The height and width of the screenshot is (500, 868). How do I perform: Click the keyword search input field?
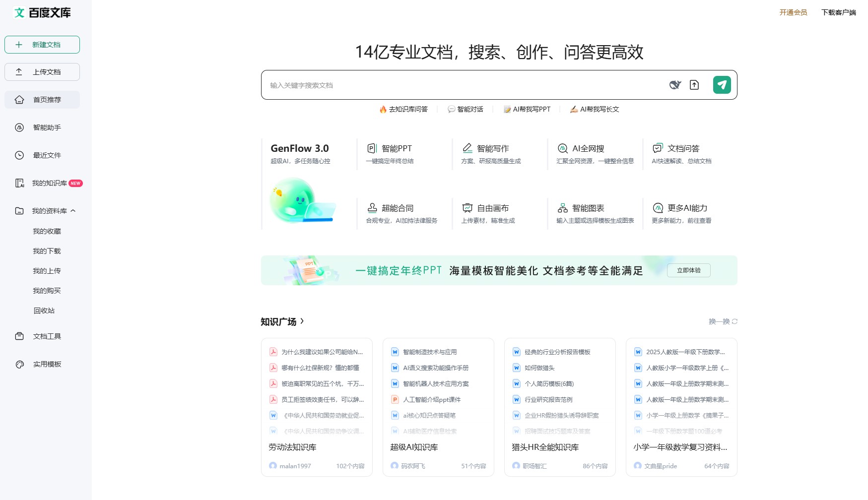(447, 85)
